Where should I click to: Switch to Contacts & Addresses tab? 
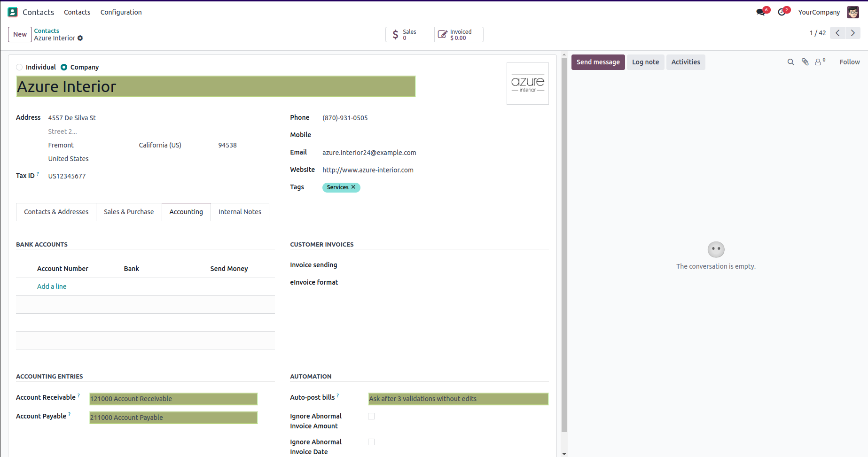56,212
